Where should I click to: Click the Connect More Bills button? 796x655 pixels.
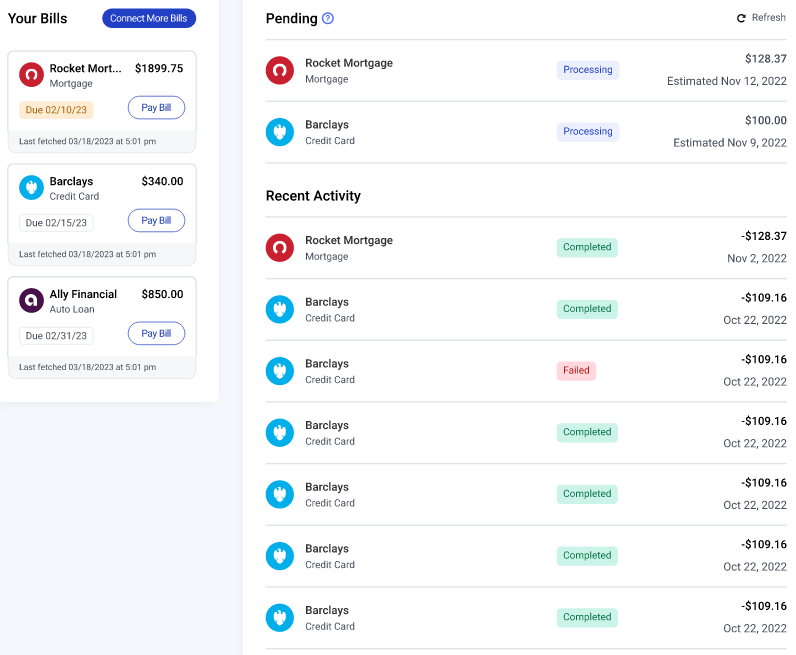pyautogui.click(x=149, y=18)
